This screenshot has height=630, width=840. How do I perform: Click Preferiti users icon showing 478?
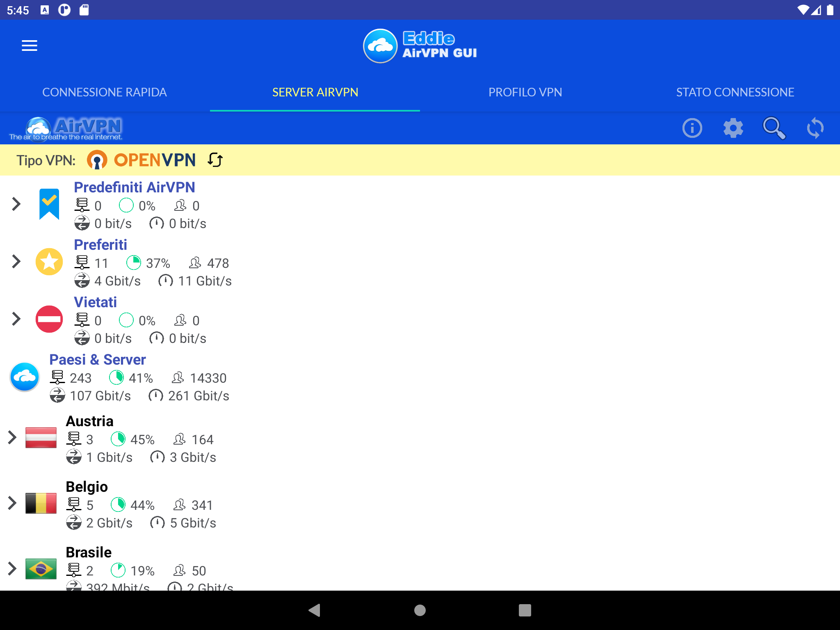[x=195, y=262]
